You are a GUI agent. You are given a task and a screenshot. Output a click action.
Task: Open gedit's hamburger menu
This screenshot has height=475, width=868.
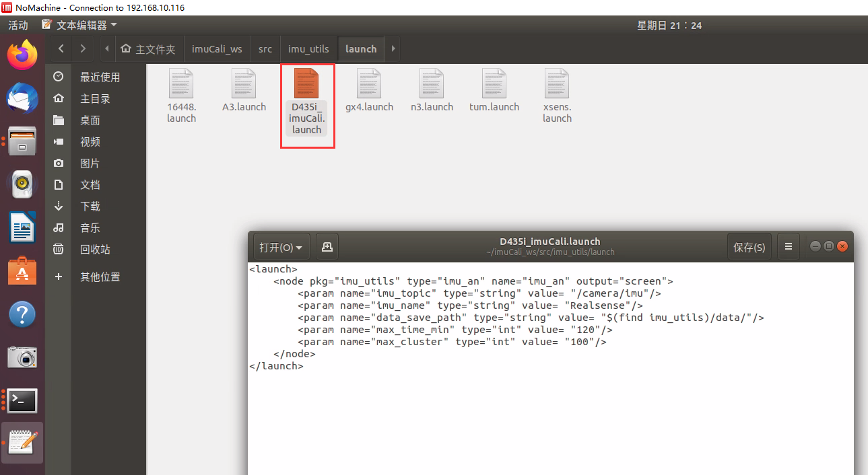788,246
